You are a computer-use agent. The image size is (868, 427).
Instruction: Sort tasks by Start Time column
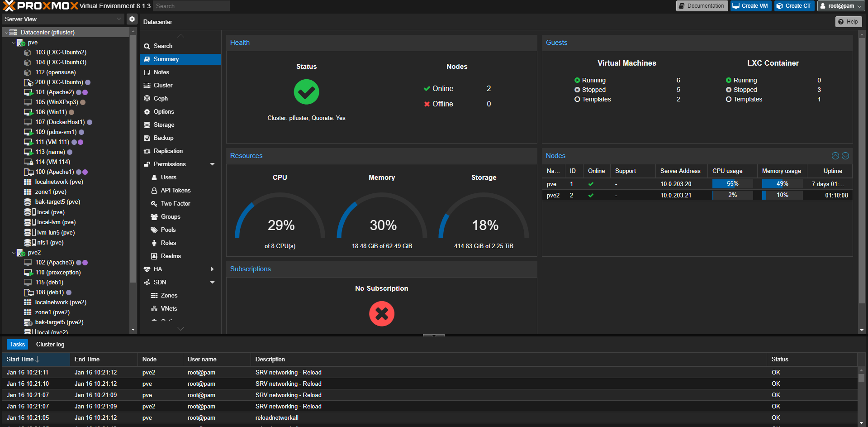[x=36, y=360]
